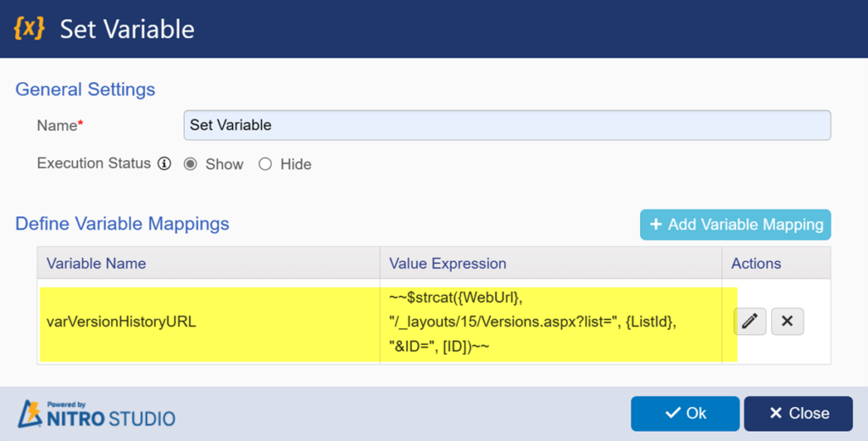Click the Value Expression column header

coord(448,263)
